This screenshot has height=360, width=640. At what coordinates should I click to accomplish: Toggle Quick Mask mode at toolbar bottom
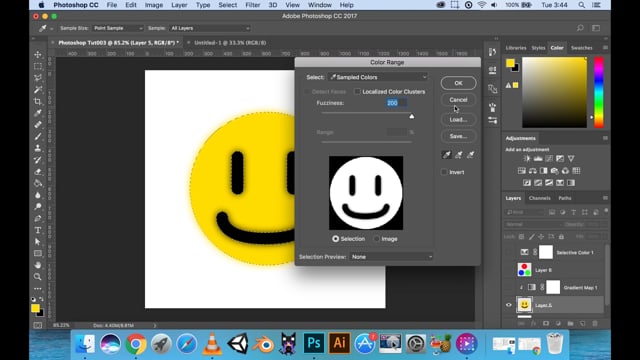[x=38, y=325]
